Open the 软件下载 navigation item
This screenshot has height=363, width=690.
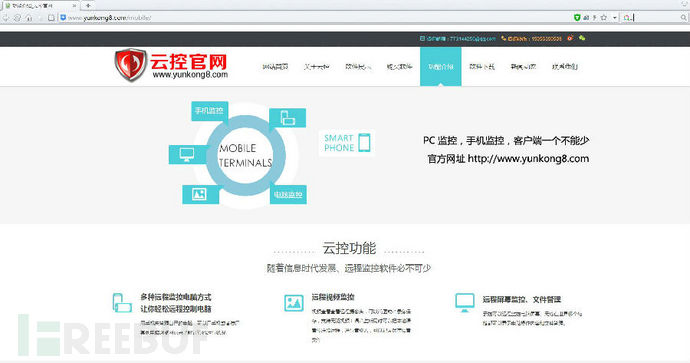pos(482,67)
